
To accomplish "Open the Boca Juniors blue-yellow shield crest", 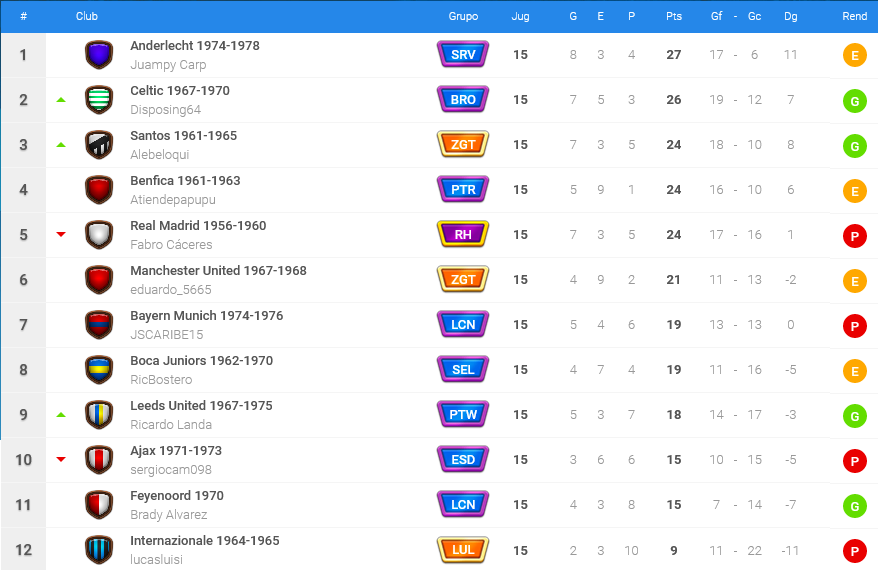I will coord(99,370).
